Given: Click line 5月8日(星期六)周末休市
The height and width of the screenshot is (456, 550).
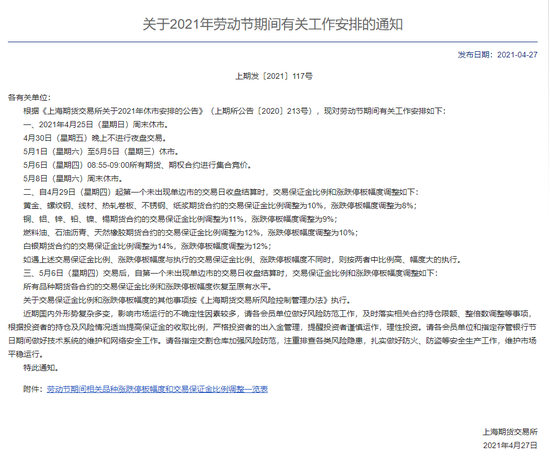Looking at the screenshot, I should click(73, 179).
